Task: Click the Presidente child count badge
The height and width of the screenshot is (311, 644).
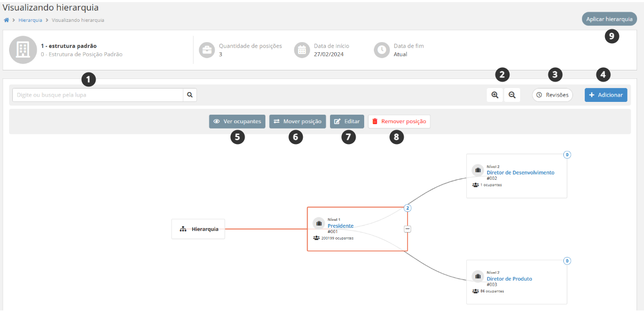Action: pos(407,208)
